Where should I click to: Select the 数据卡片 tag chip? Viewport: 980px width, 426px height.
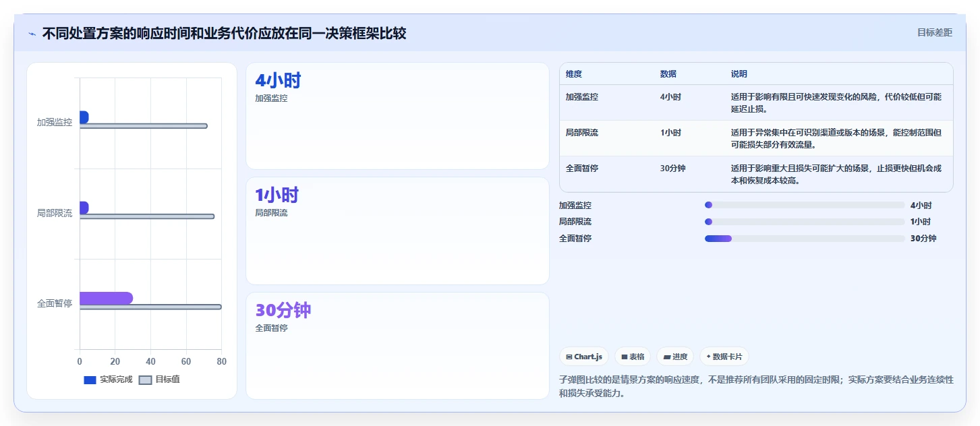(x=724, y=357)
